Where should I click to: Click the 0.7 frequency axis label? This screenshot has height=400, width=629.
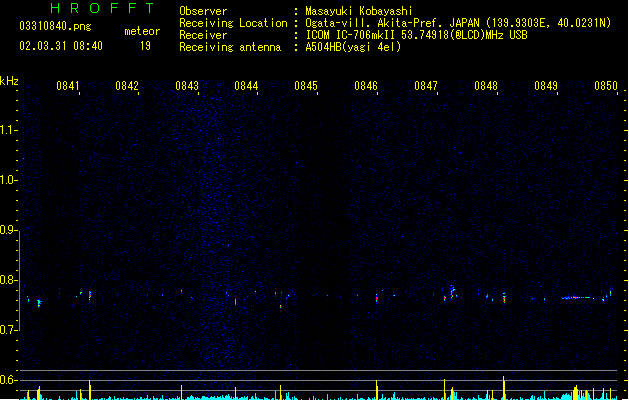point(8,330)
